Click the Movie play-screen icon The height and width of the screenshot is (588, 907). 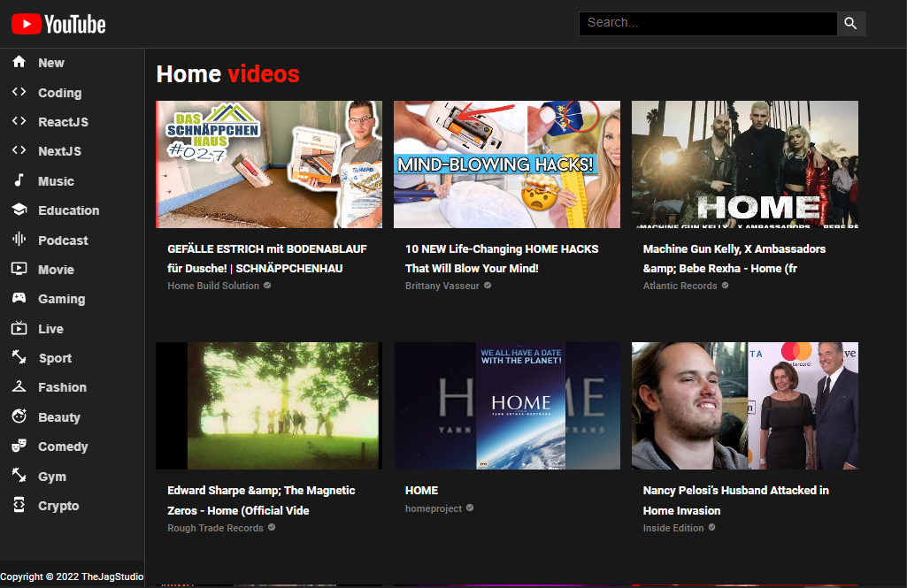[x=19, y=269]
